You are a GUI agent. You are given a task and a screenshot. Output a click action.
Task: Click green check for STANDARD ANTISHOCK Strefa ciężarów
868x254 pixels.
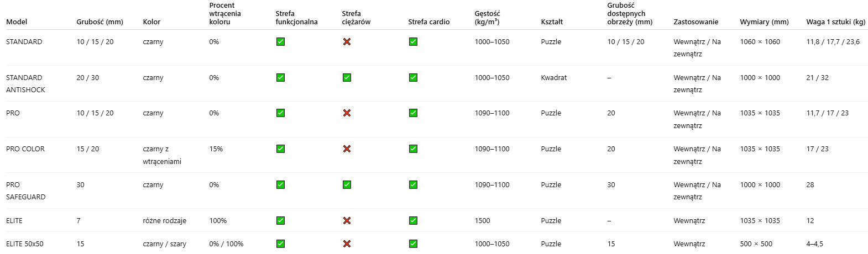(x=347, y=78)
